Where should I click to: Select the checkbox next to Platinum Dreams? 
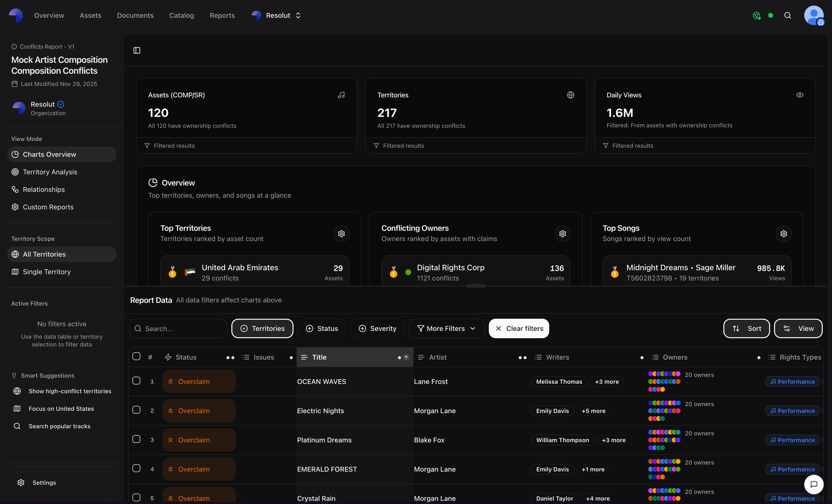[x=137, y=439]
